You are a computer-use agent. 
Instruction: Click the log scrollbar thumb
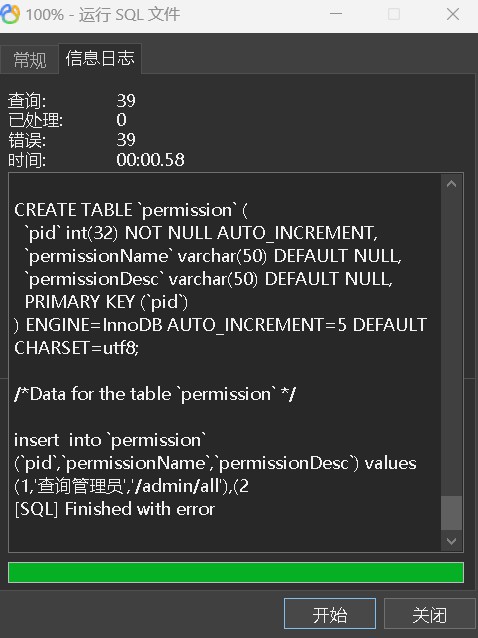[x=451, y=513]
